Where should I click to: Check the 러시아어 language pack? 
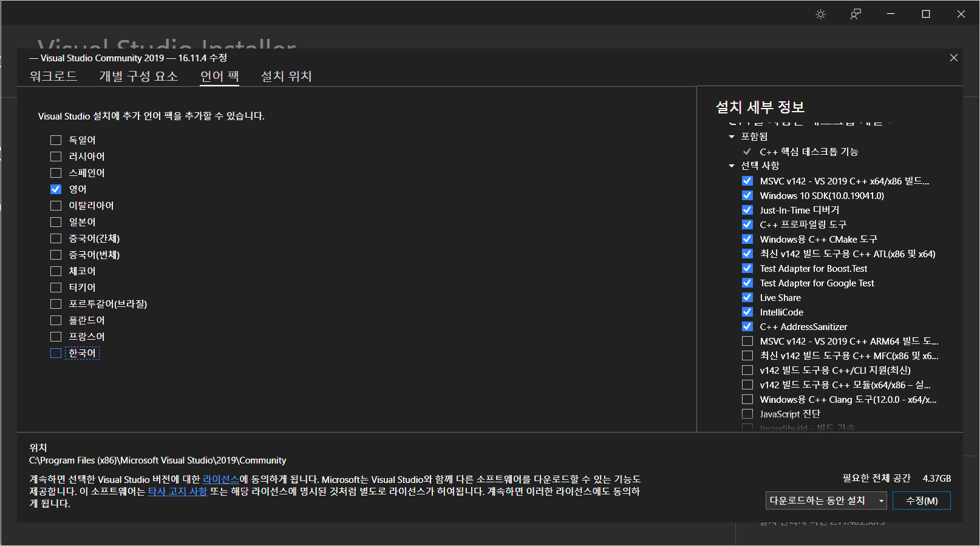pyautogui.click(x=56, y=157)
